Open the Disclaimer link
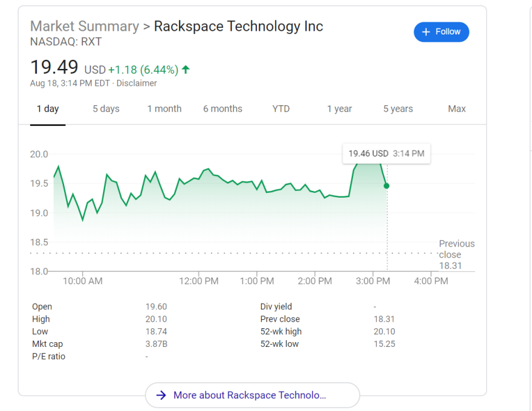 pyautogui.click(x=137, y=83)
